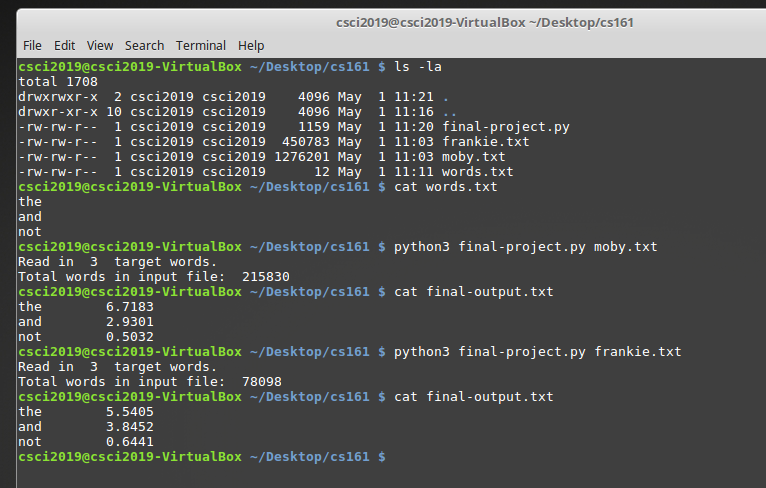The width and height of the screenshot is (766, 488).
Task: Click the value 5.5405
Action: click(x=130, y=412)
